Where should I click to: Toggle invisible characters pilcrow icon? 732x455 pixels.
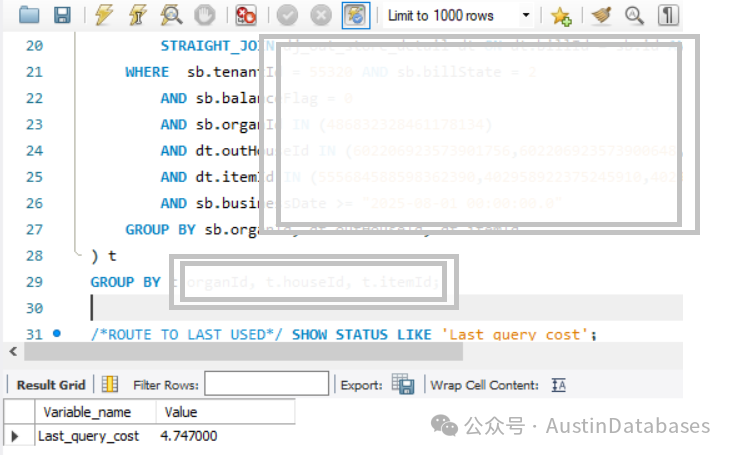pyautogui.click(x=668, y=15)
